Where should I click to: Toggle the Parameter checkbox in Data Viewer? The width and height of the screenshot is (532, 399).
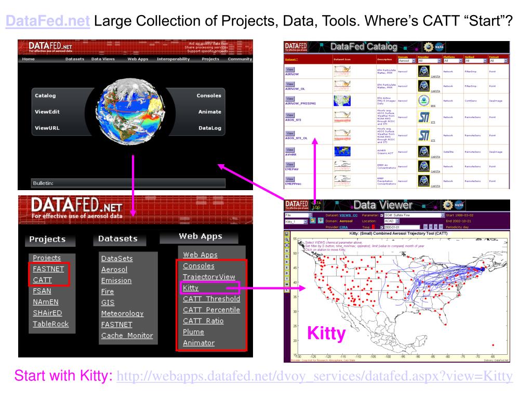point(382,215)
